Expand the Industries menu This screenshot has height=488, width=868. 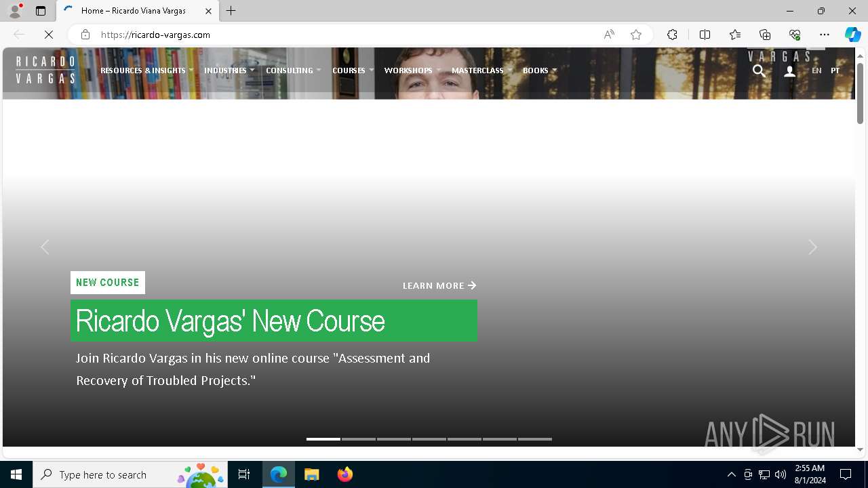(x=229, y=70)
